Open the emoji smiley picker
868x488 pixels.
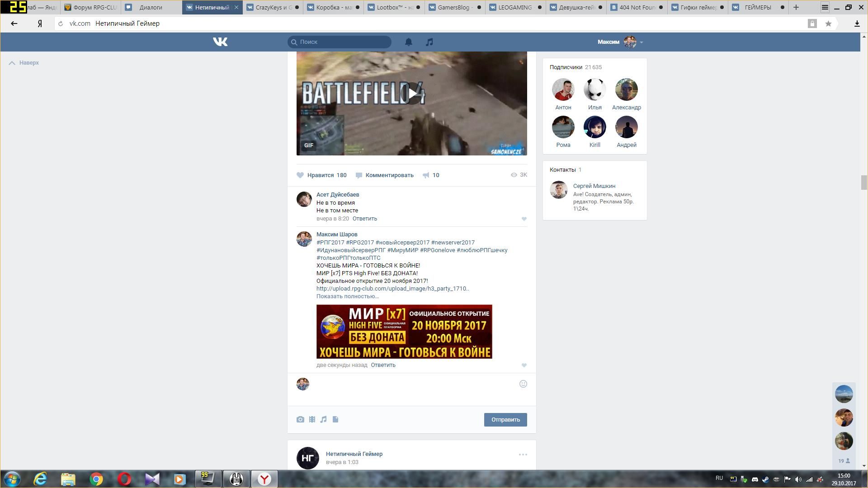coord(523,384)
